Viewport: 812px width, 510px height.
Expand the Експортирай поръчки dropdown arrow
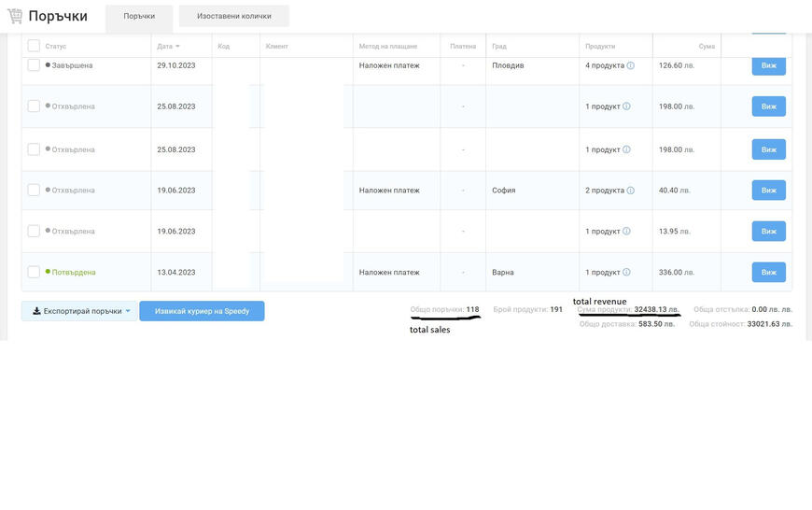pyautogui.click(x=128, y=311)
